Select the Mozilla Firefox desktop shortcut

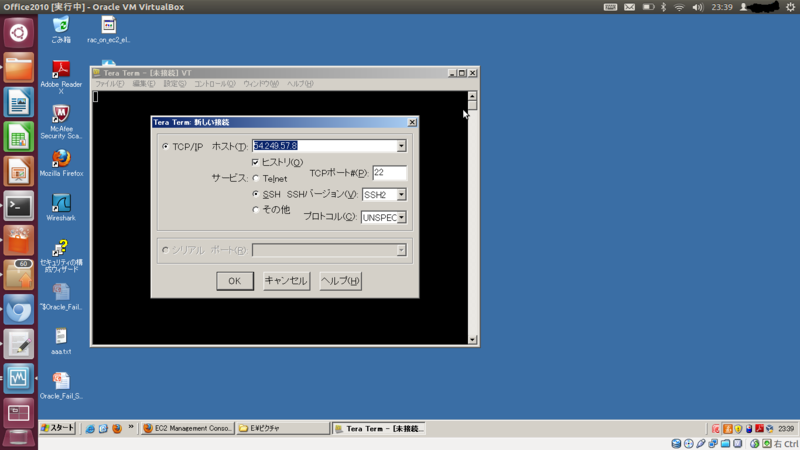click(61, 163)
